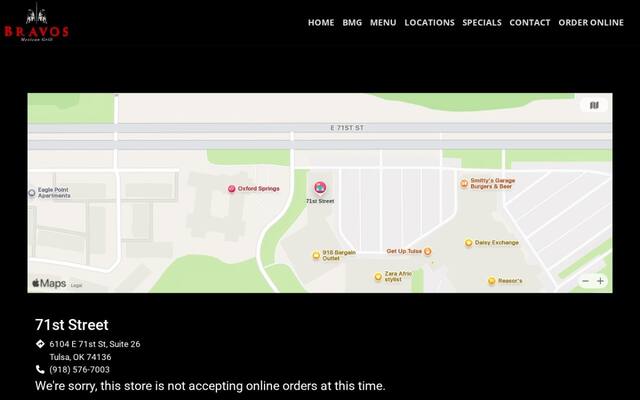View the SPECIALS page
The width and height of the screenshot is (640, 400).
[x=482, y=23]
